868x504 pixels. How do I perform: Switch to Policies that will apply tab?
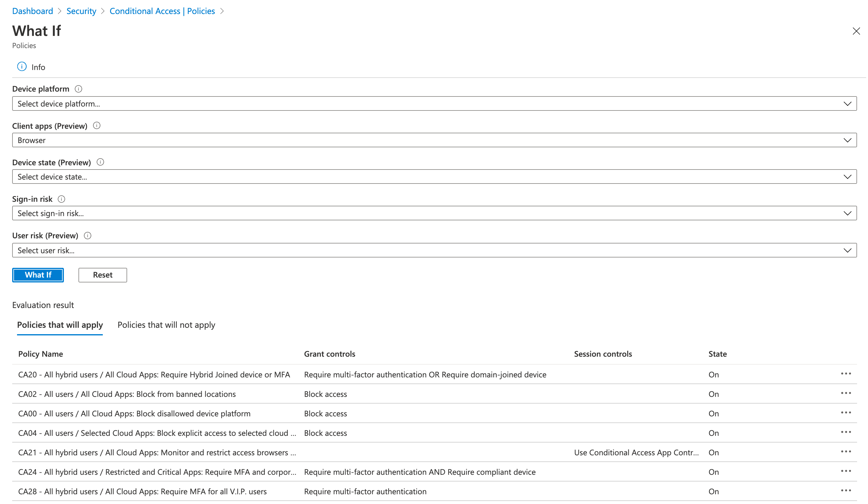[60, 325]
